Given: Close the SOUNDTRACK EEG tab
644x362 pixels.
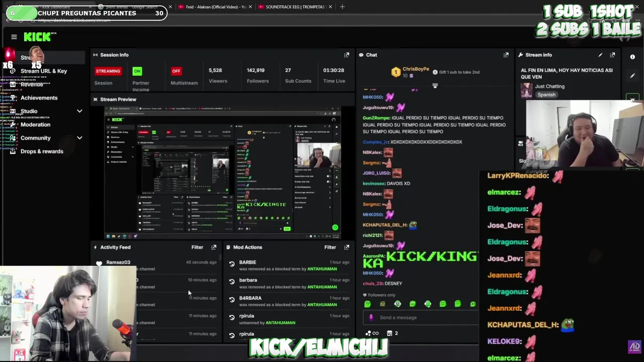Looking at the screenshot, I should pos(330,7).
